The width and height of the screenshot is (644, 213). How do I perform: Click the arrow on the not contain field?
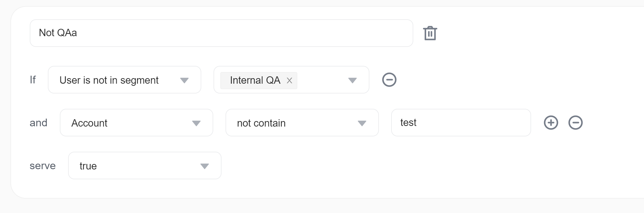(x=362, y=123)
